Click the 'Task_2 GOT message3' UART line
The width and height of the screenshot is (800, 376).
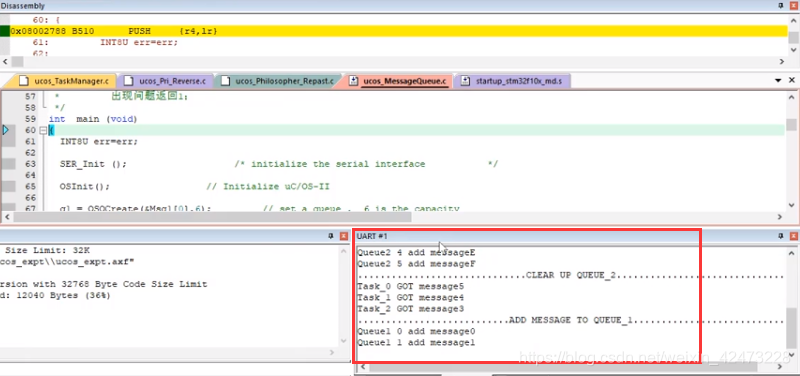coord(411,309)
